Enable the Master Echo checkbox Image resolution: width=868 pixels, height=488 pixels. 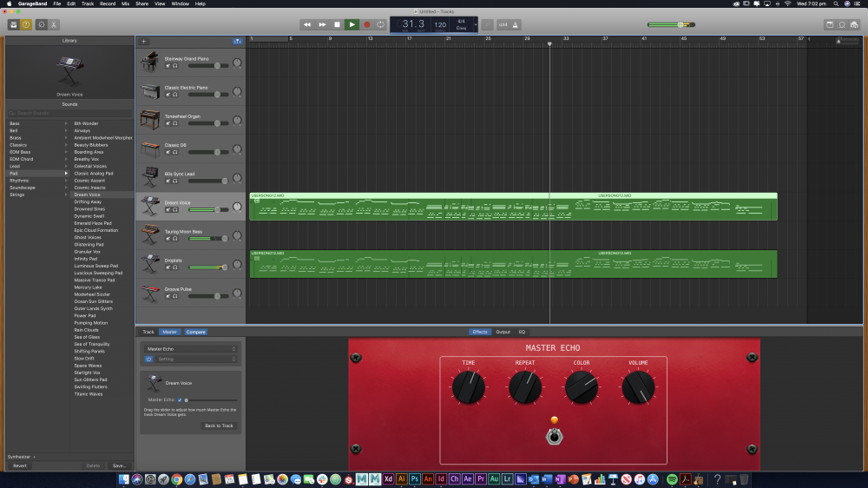[x=180, y=400]
